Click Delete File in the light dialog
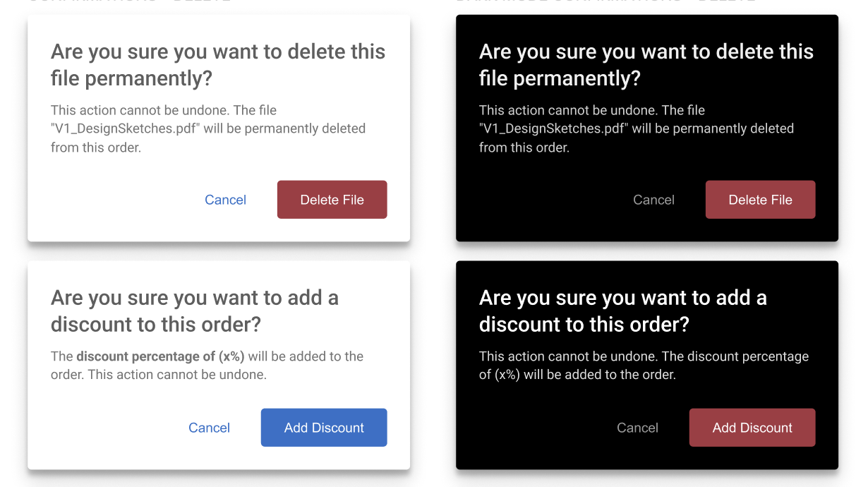This screenshot has height=487, width=868. (332, 200)
